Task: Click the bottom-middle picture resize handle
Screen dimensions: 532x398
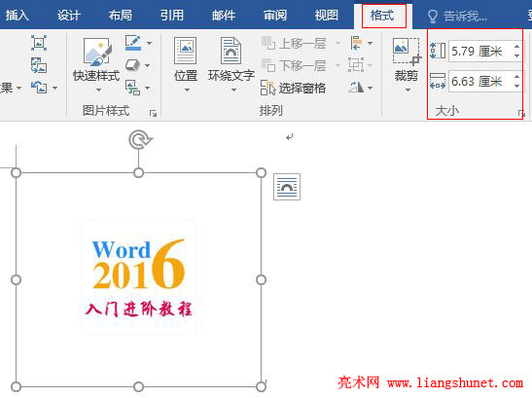Action: click(138, 386)
